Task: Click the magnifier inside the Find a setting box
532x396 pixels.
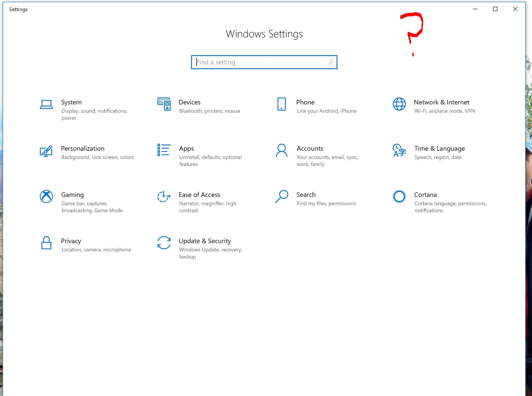Action: point(331,62)
